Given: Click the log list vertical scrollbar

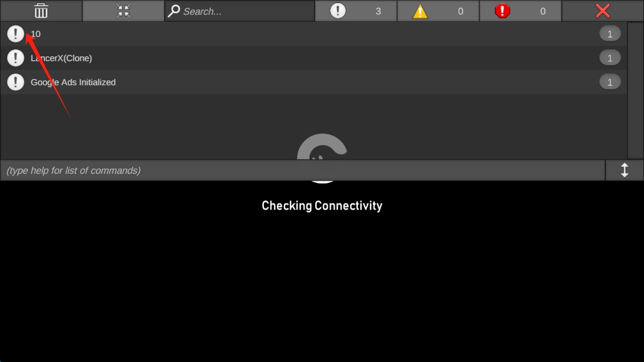Looking at the screenshot, I should click(635, 90).
